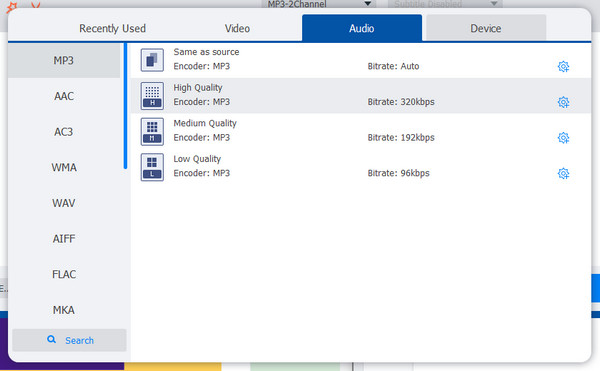Choose FLAC format in sidebar
600x371 pixels.
click(x=64, y=274)
